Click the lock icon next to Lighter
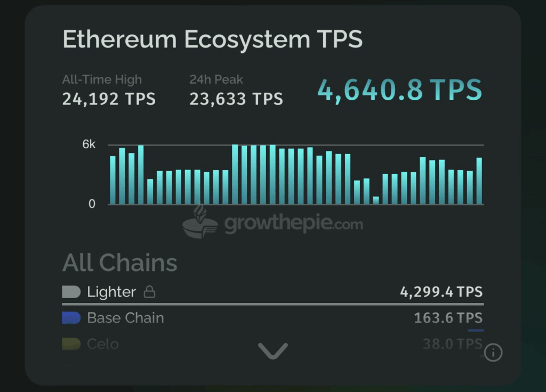This screenshot has height=392, width=546. (x=149, y=292)
